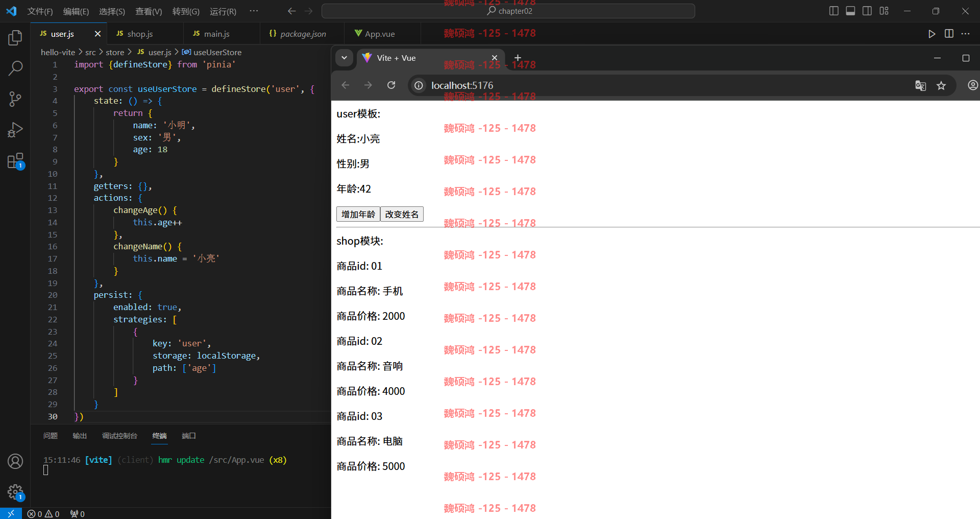Click the browser back button
Screen dimensions: 980x519
coord(346,85)
